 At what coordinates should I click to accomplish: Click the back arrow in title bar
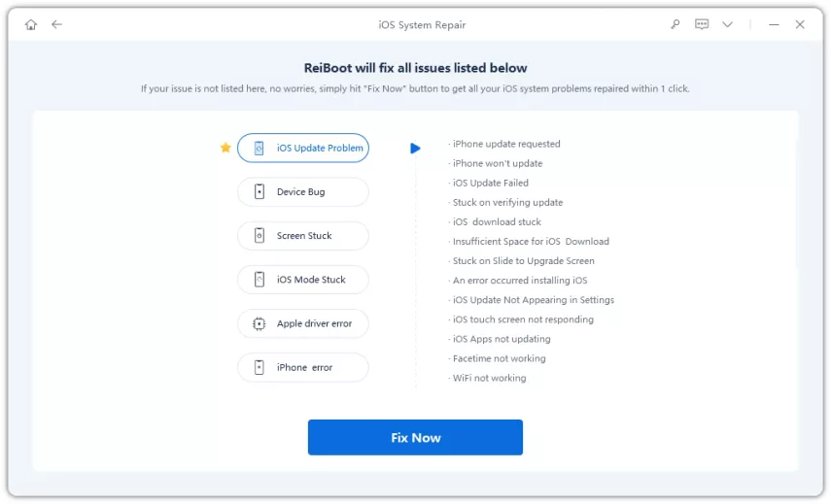click(56, 24)
